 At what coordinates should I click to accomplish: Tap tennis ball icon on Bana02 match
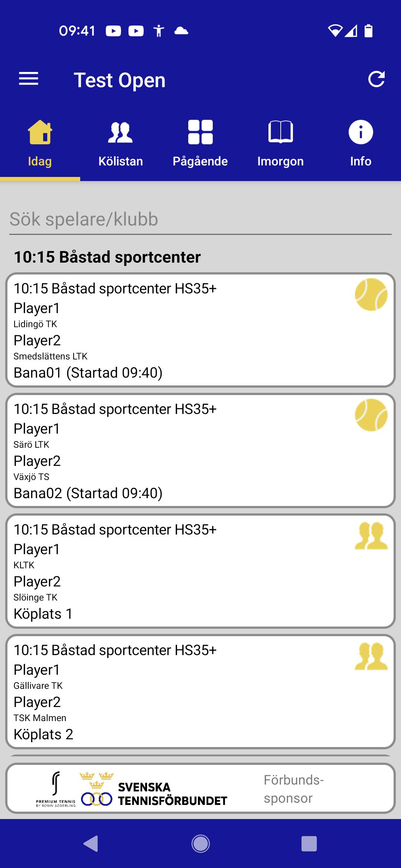point(371,415)
